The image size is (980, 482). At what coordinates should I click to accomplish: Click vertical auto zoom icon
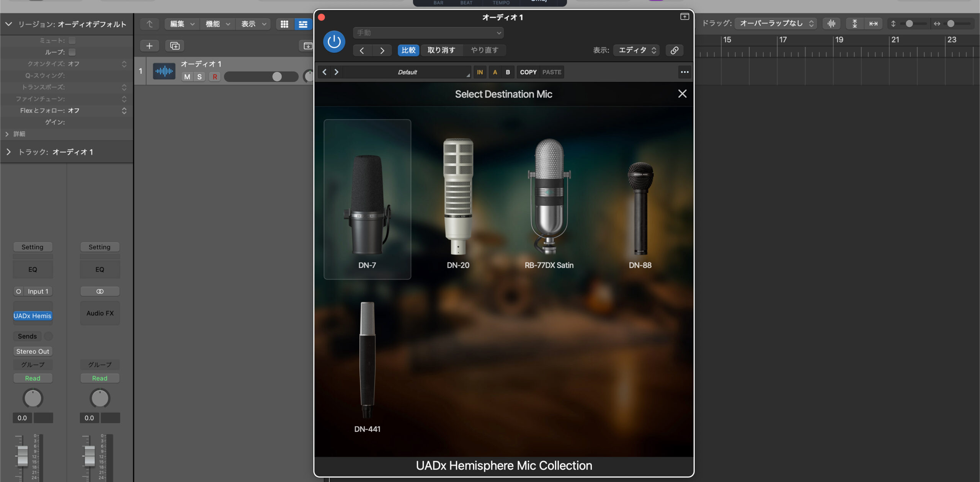[x=854, y=24]
